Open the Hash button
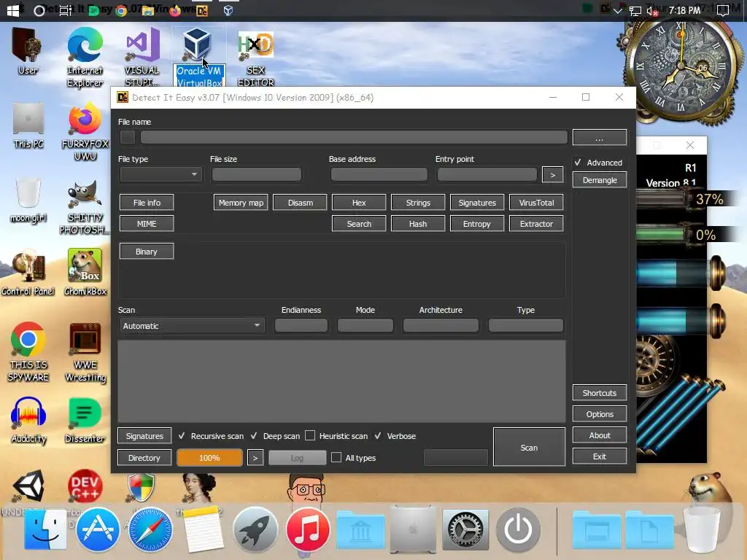This screenshot has height=560, width=747. (x=418, y=224)
